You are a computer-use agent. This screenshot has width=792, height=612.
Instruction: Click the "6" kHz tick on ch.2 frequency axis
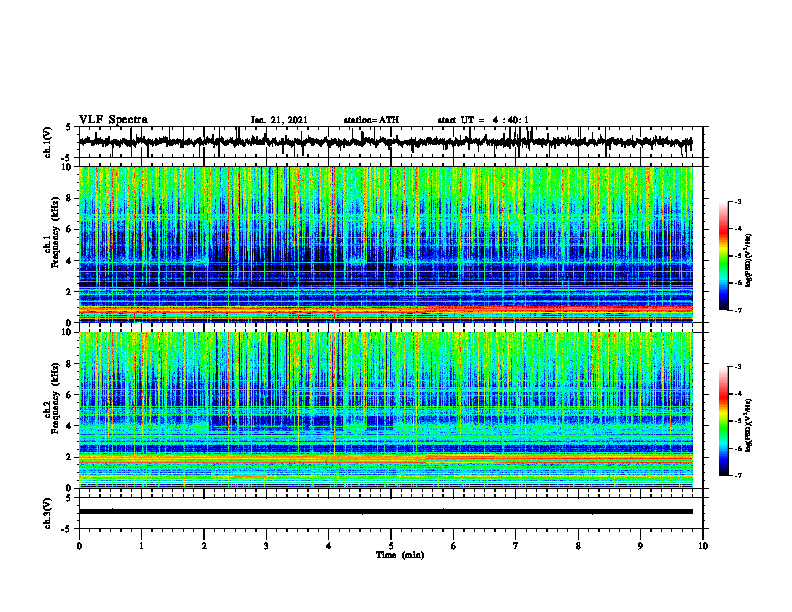(69, 395)
